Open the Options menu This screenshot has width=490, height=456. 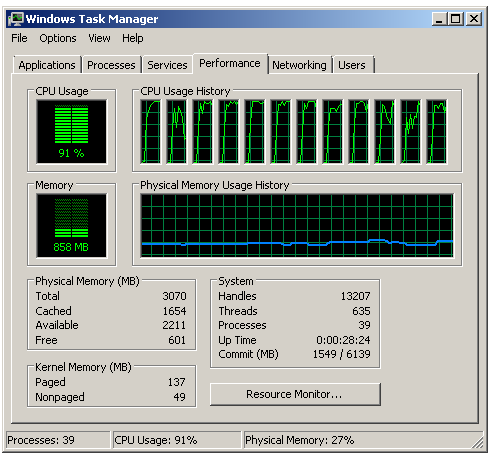[58, 38]
